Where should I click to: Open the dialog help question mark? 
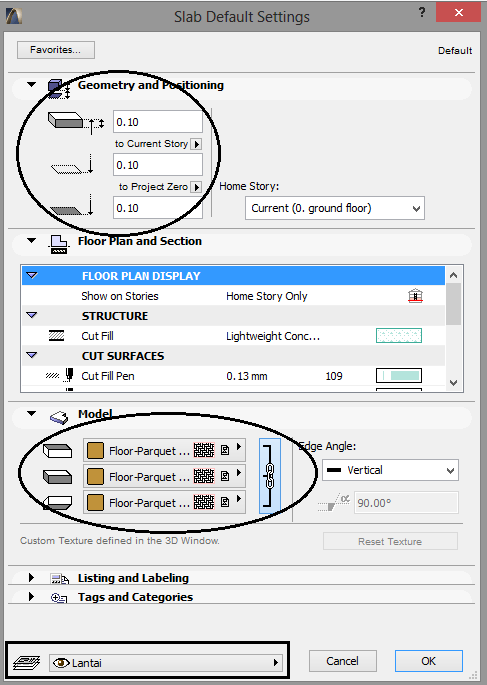tap(421, 12)
